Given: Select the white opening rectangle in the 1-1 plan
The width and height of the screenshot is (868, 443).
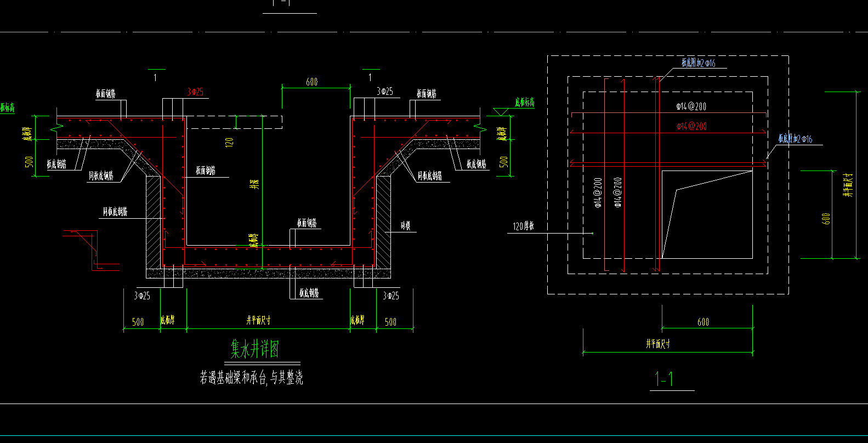Looking at the screenshot, I should point(707,214).
